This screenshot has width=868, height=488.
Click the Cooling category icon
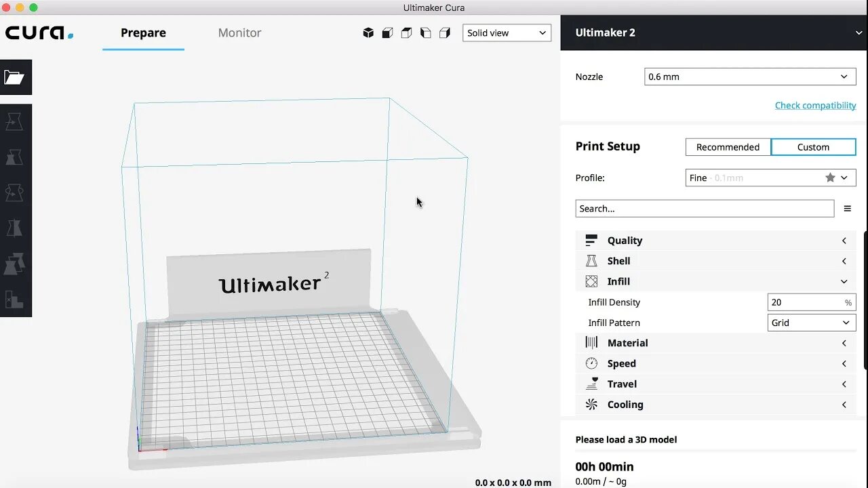coord(591,405)
